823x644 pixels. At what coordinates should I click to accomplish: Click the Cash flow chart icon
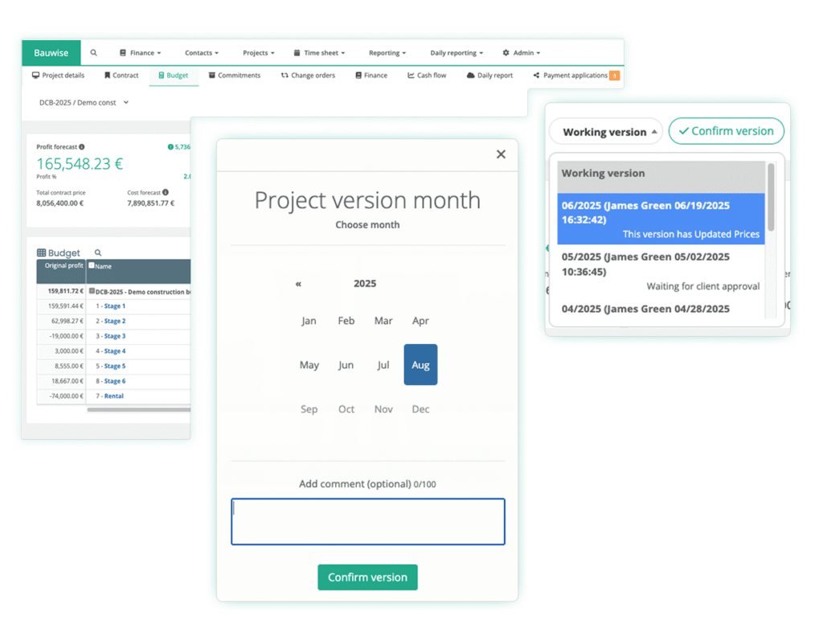click(x=410, y=75)
